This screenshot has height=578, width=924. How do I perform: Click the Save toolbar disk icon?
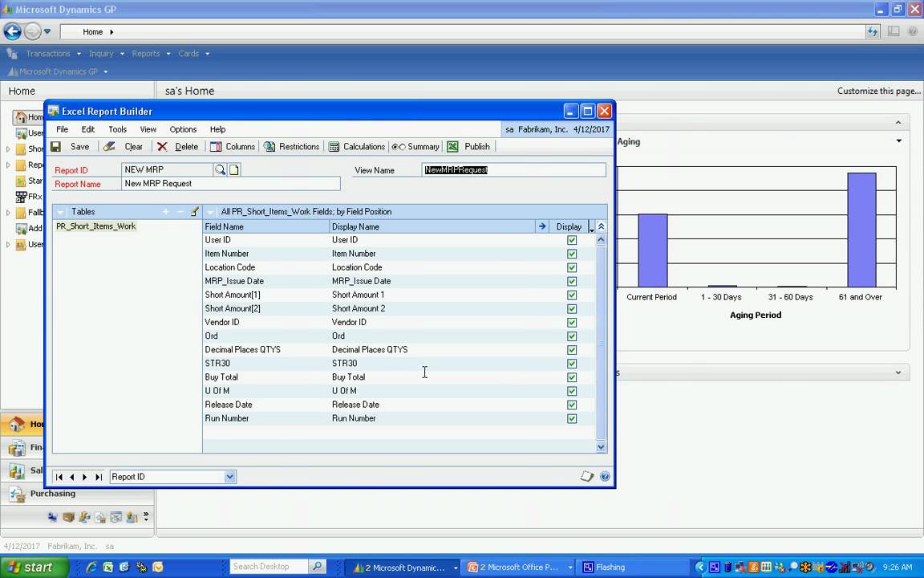pos(56,146)
